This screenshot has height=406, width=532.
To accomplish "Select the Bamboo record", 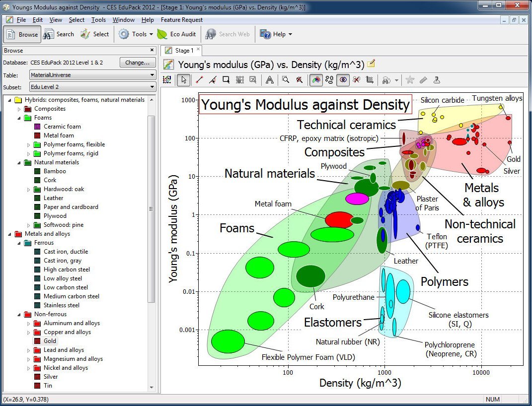I will (55, 171).
